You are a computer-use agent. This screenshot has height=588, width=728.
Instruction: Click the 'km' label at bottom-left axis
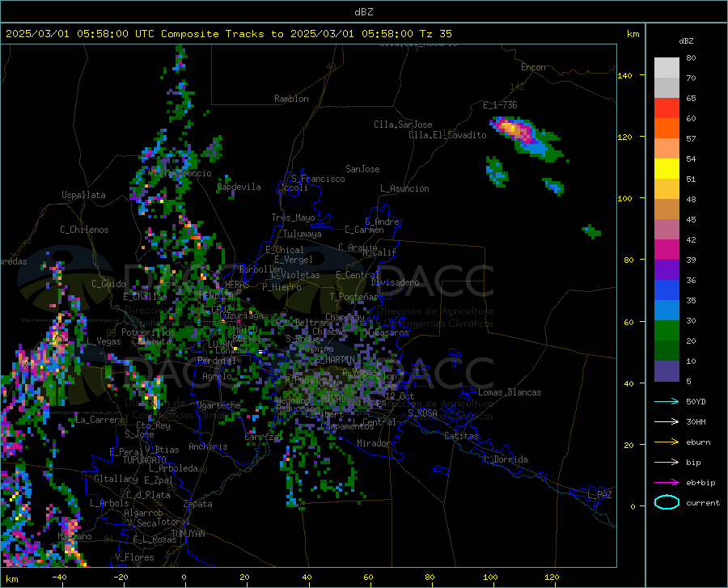click(x=11, y=579)
